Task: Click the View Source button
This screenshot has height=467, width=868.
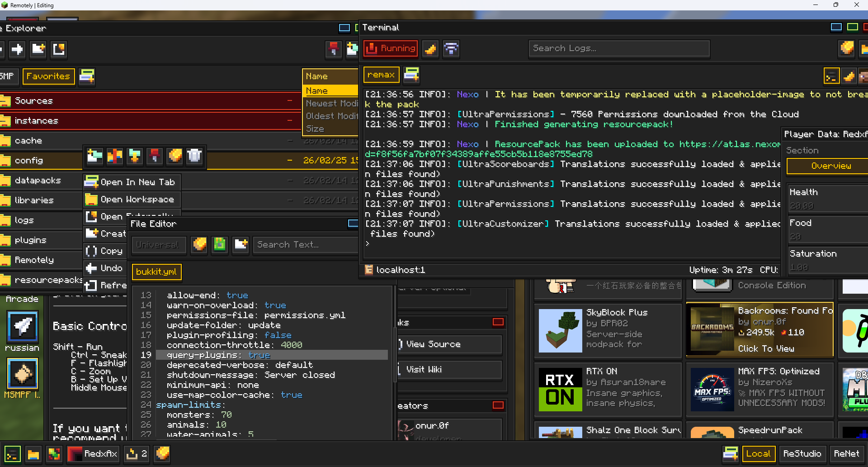Action: pos(450,344)
